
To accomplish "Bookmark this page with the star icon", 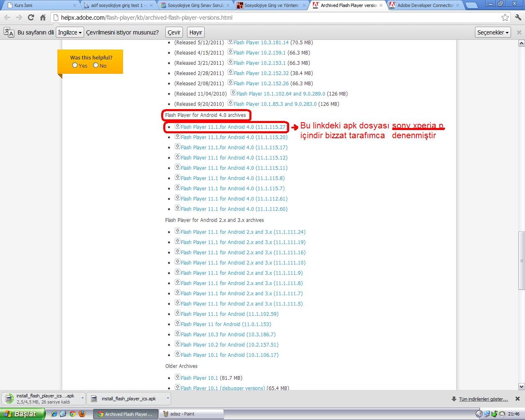I will coord(505,18).
